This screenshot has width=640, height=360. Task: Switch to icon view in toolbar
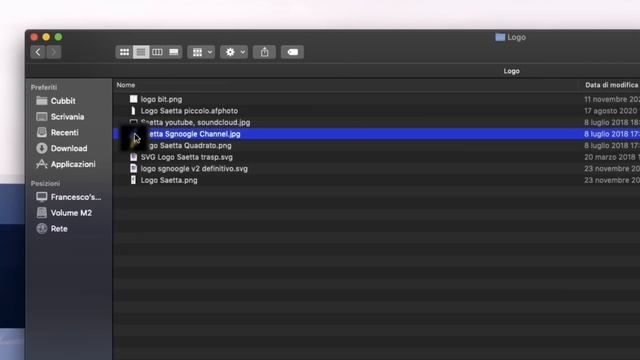(124, 52)
